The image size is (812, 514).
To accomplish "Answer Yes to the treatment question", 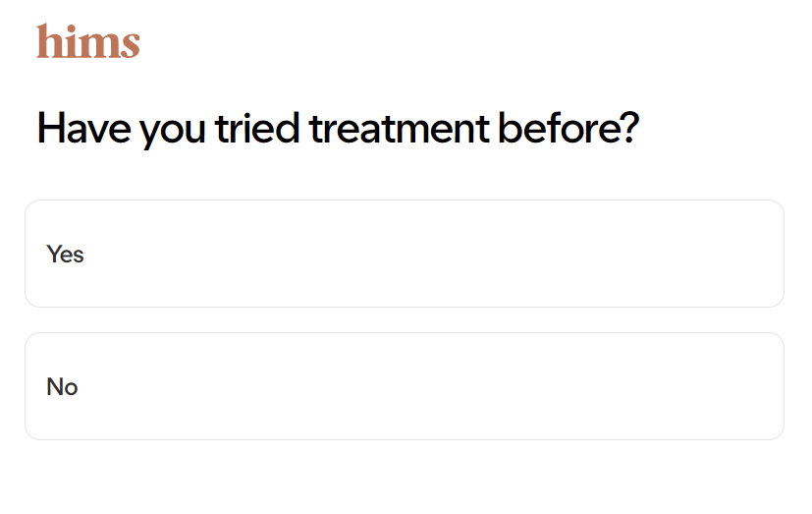I will pyautogui.click(x=405, y=254).
